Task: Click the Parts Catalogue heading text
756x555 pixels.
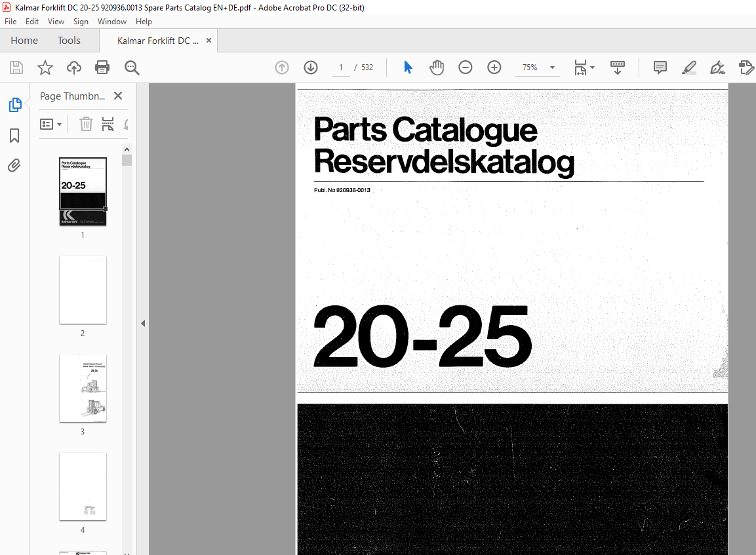Action: [426, 130]
